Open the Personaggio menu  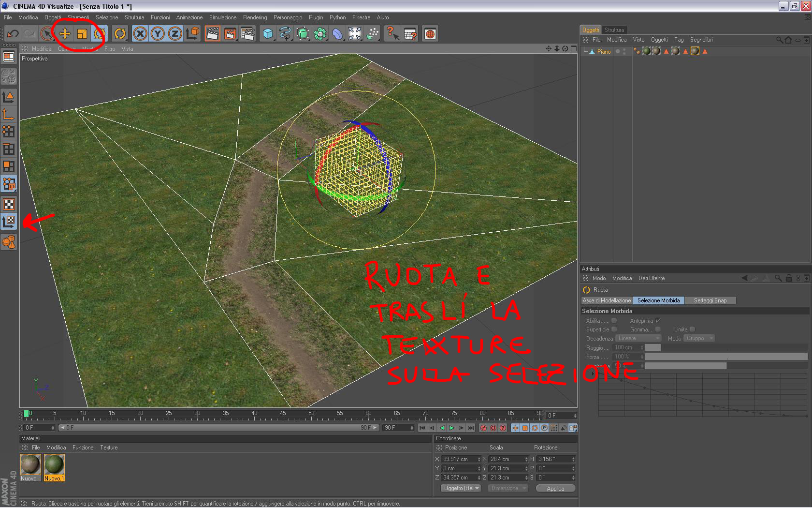point(288,17)
